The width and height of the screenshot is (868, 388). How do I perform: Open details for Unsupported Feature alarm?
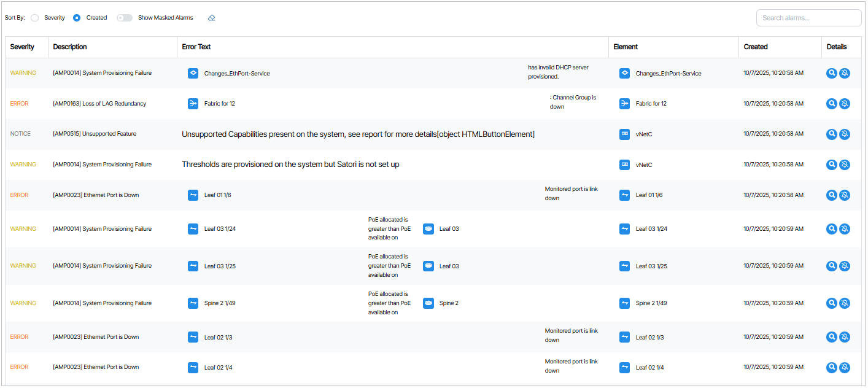831,134
